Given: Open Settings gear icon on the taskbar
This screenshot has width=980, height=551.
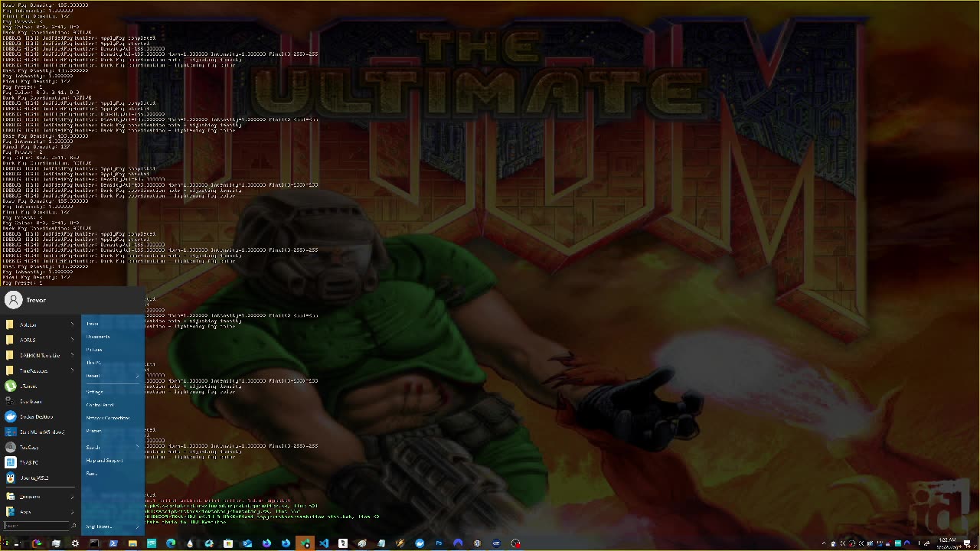Looking at the screenshot, I should pos(75,543).
